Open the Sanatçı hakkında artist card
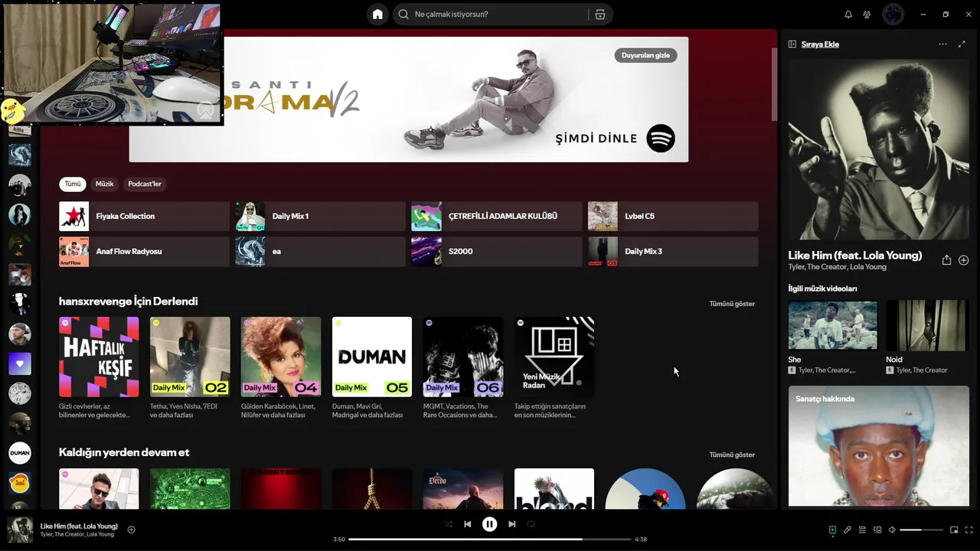The height and width of the screenshot is (551, 980). 879,446
